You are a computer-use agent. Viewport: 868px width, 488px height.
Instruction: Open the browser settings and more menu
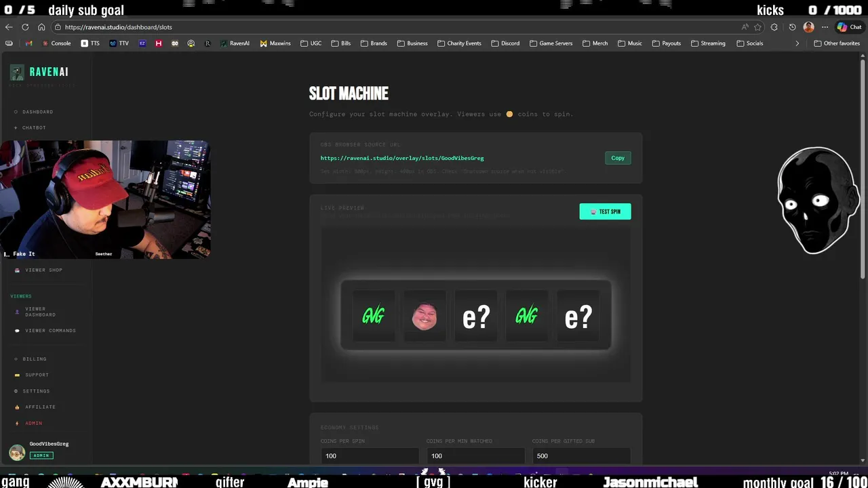coord(825,27)
